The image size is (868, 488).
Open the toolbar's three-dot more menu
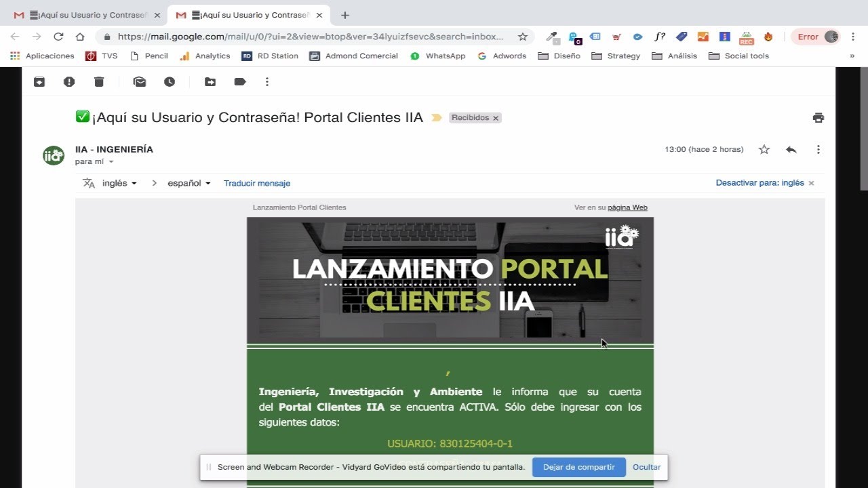tap(267, 82)
